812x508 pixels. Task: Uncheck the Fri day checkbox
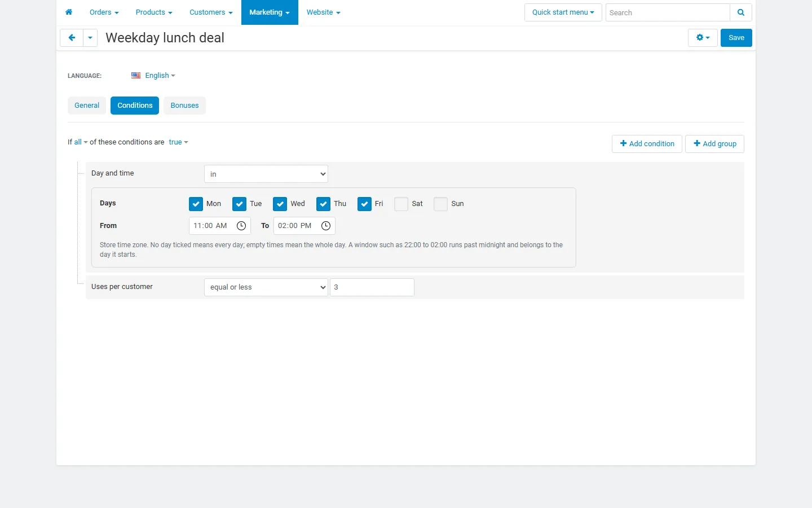coord(364,204)
